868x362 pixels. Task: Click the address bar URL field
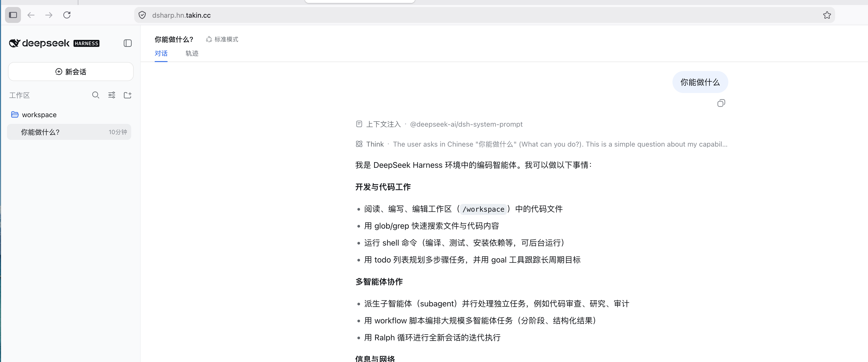coord(484,15)
